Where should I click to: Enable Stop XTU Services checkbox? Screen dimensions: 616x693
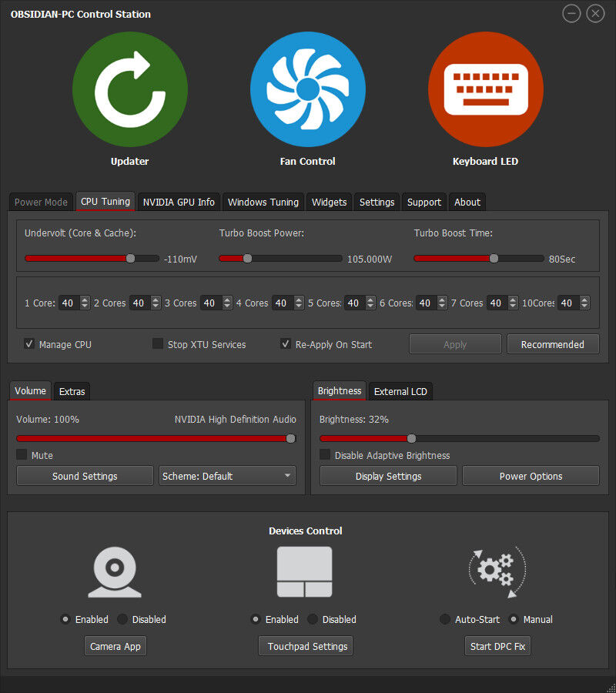click(157, 344)
